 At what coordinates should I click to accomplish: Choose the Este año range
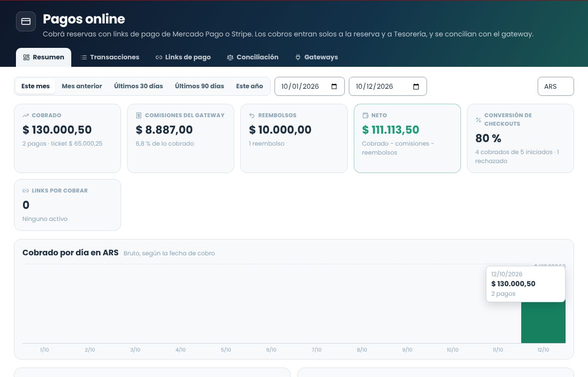click(249, 86)
